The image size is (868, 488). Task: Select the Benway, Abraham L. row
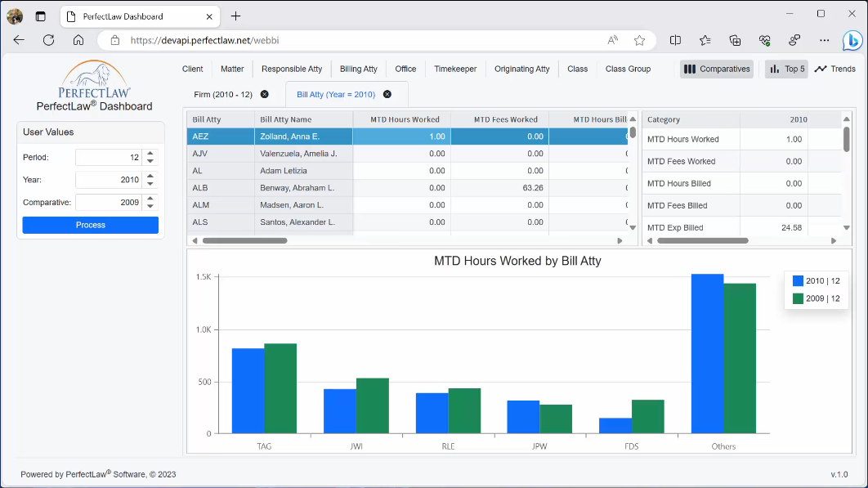point(296,188)
